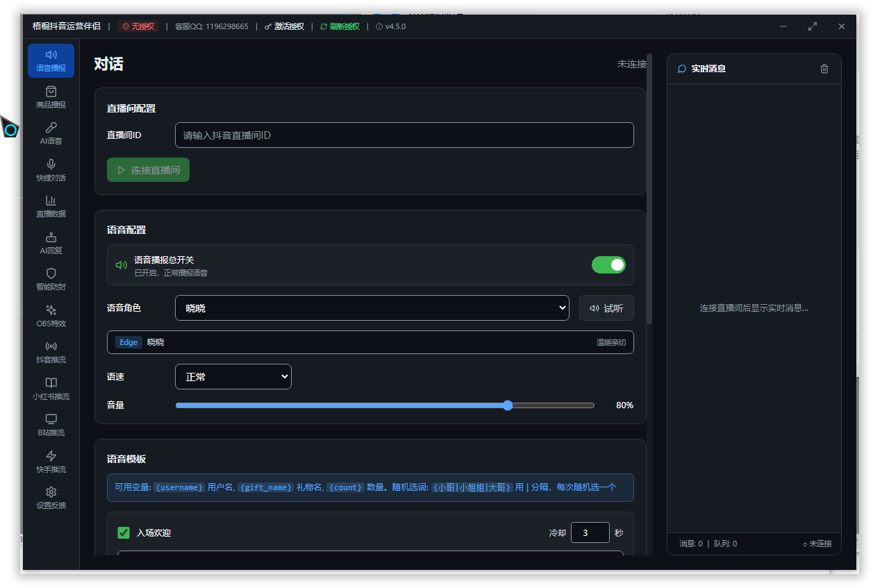
Task: Open 直播数据 chart icon
Action: pyautogui.click(x=51, y=201)
